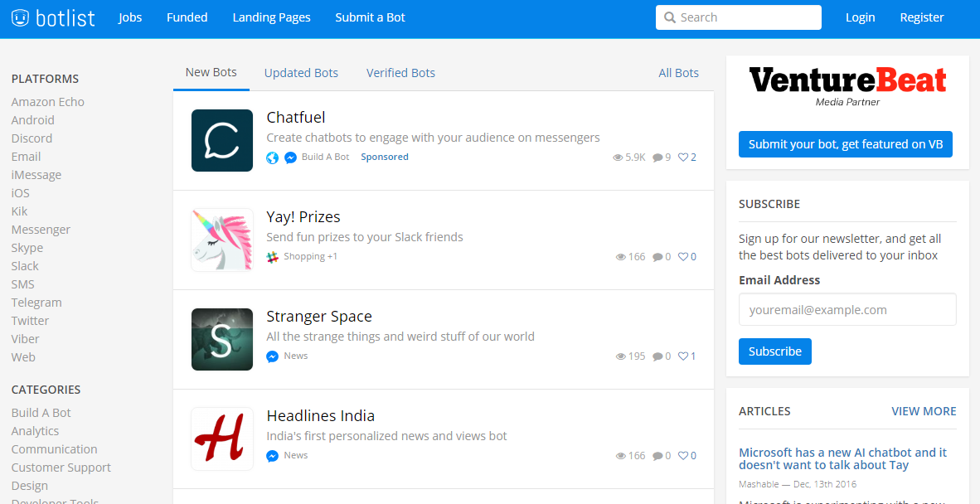
Task: Like Yay! Prizes with the heart icon
Action: [x=683, y=257]
